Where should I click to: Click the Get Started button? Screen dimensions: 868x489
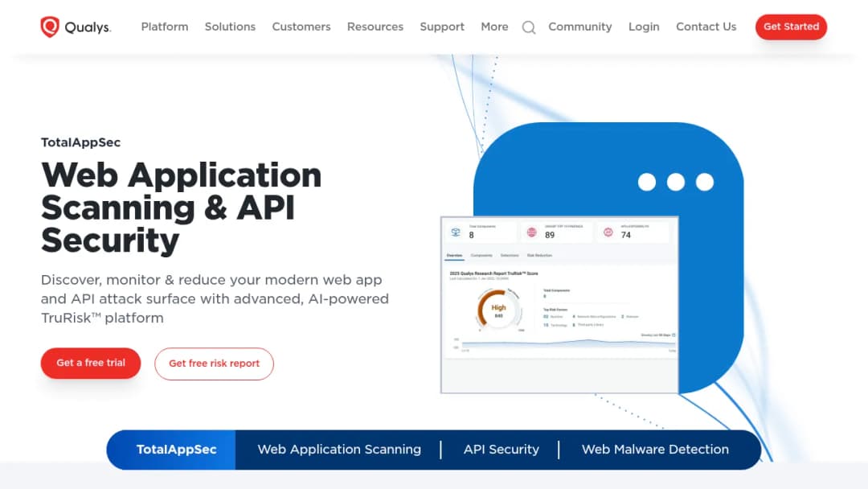pos(791,27)
